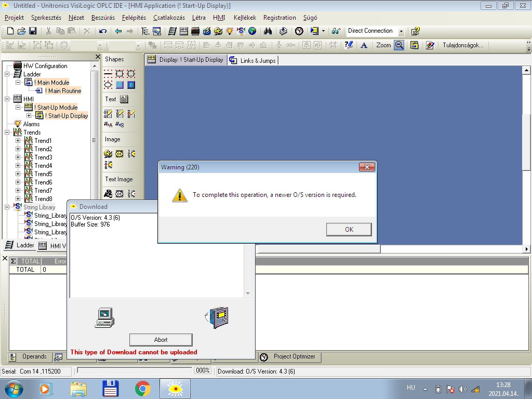Open the Operands tab
This screenshot has height=399, width=532.
click(x=29, y=356)
